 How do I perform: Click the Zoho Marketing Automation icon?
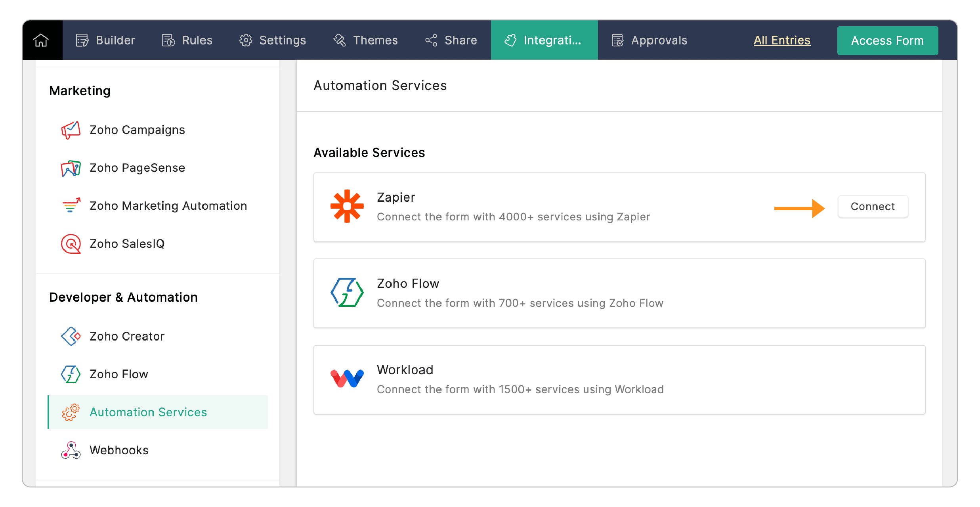(x=71, y=206)
